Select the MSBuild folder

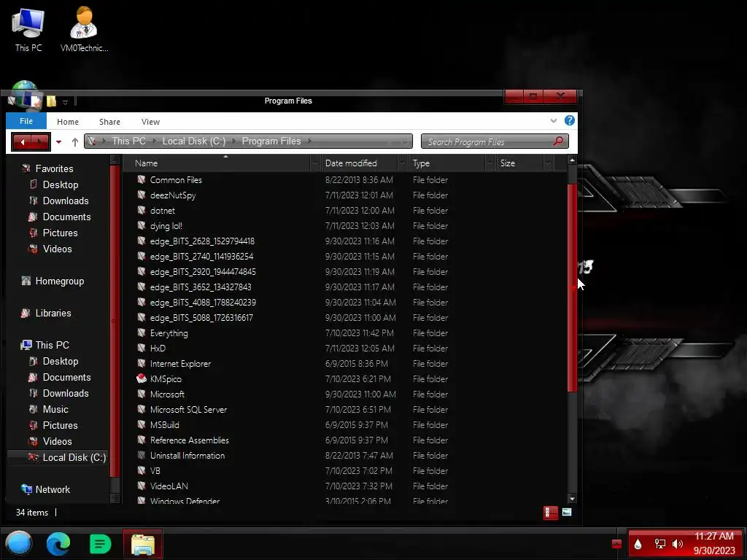(x=164, y=425)
